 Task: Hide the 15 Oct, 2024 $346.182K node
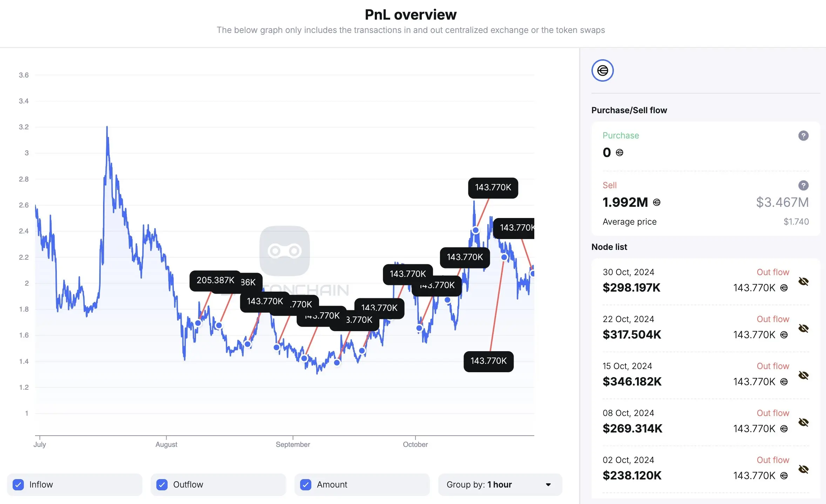coord(803,375)
